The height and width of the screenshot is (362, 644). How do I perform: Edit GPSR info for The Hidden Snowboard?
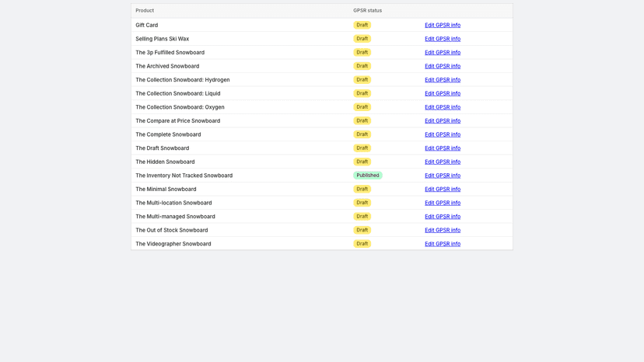click(443, 162)
